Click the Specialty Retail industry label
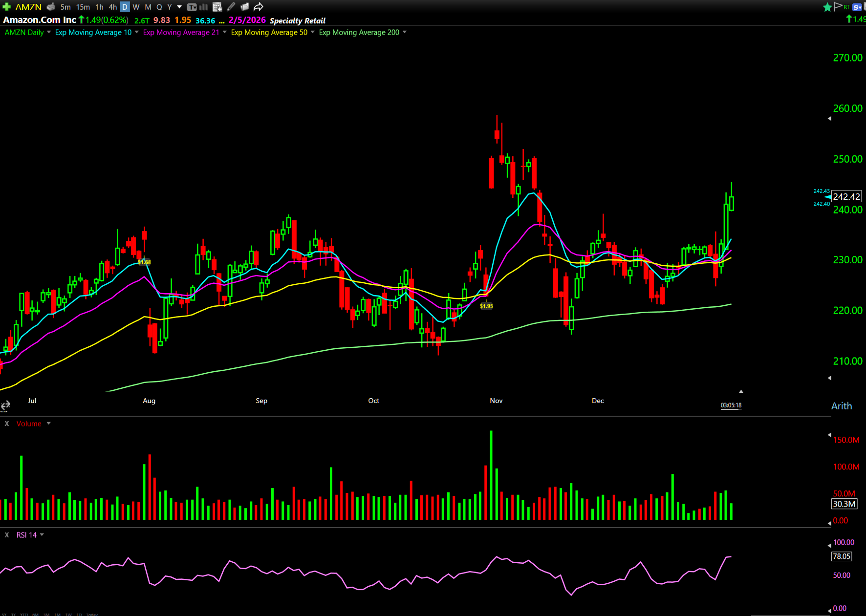This screenshot has width=866, height=616. (297, 21)
